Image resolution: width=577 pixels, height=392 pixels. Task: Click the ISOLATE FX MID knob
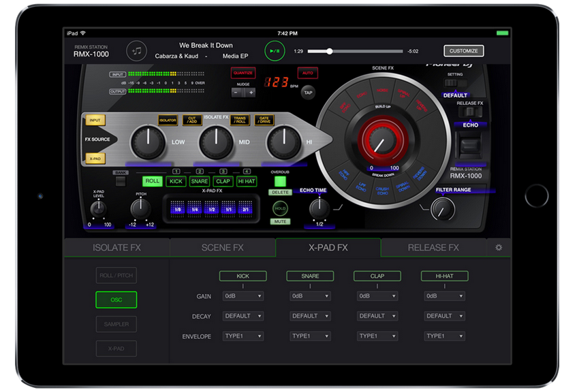[x=216, y=144]
